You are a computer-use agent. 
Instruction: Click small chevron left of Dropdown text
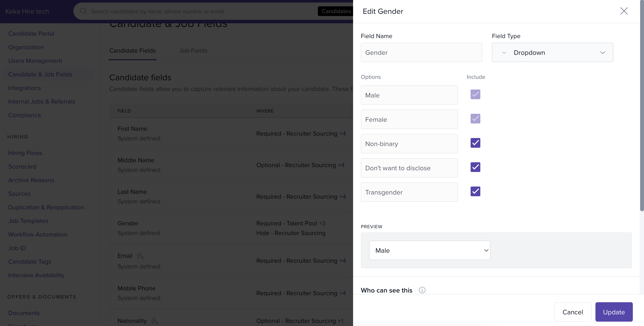pyautogui.click(x=504, y=53)
